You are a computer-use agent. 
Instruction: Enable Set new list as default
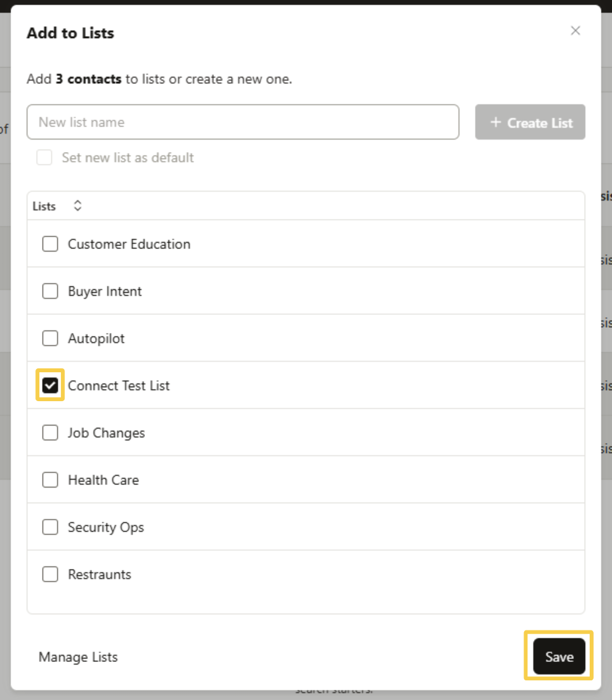(x=44, y=157)
